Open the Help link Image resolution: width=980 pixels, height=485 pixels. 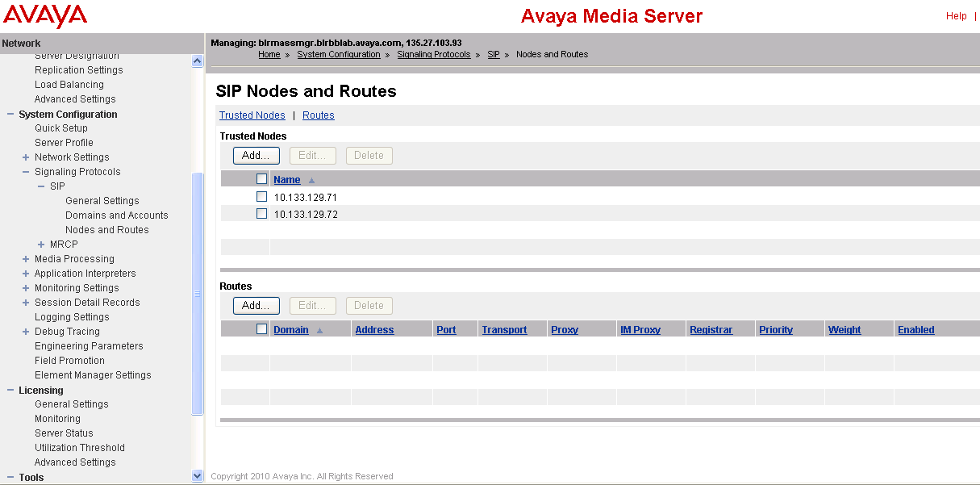point(956,16)
